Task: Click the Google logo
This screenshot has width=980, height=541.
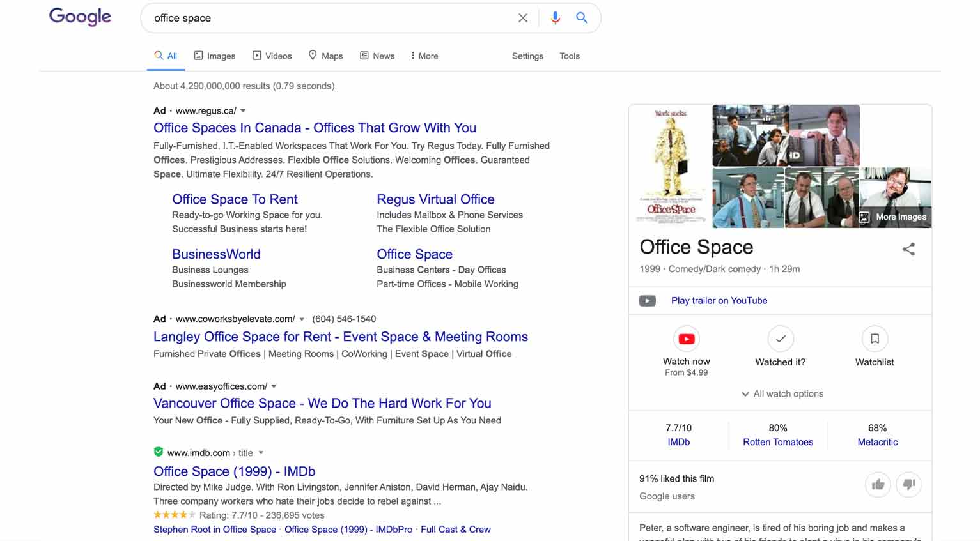Action: point(80,17)
